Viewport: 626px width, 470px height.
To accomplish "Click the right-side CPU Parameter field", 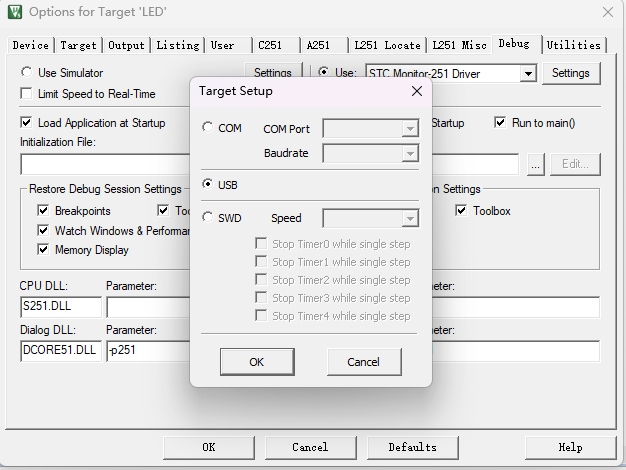I will 515,307.
